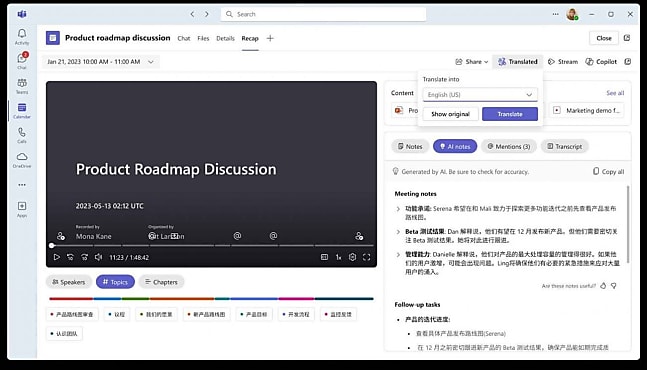Viewport: 647px width, 370px height.
Task: Play the meeting recording
Action: click(x=57, y=257)
